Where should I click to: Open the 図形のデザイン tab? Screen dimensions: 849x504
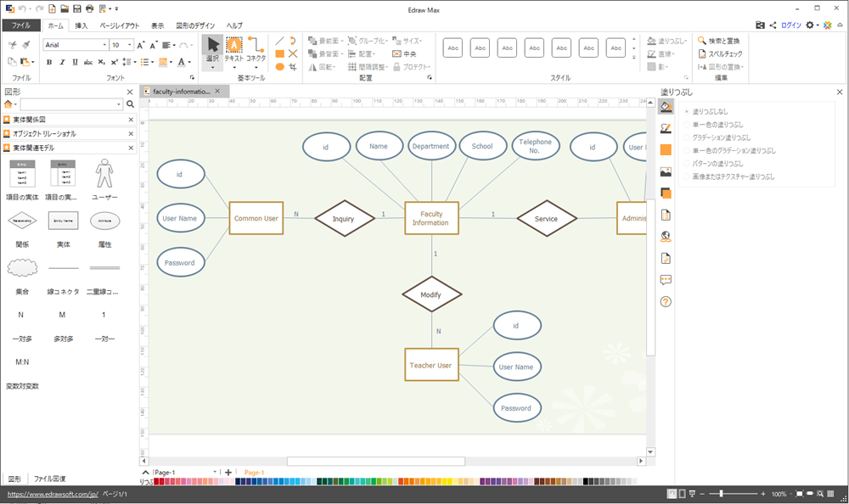tap(195, 25)
